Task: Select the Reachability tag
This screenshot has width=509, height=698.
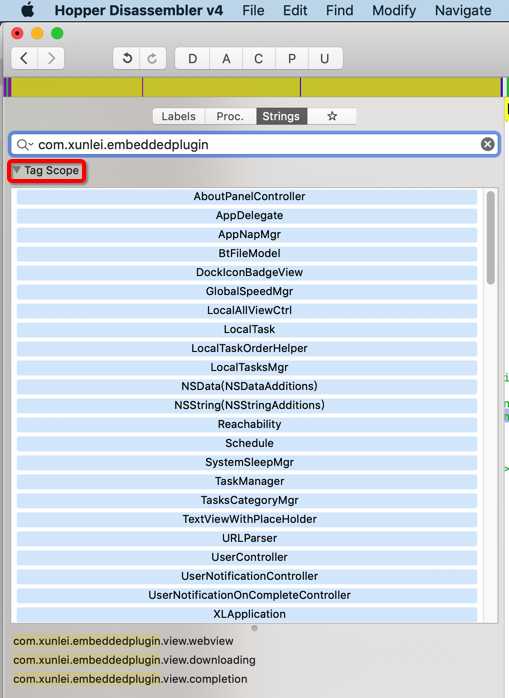Action: pos(247,424)
